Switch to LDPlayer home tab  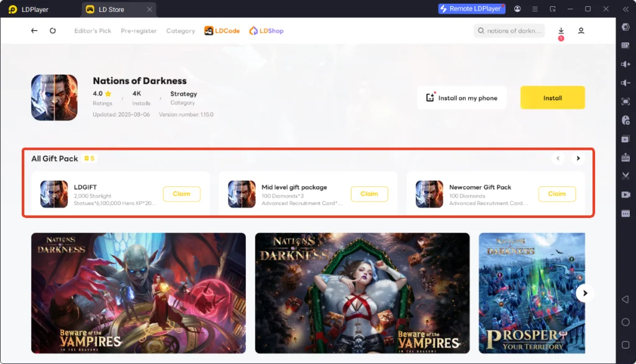coord(29,9)
